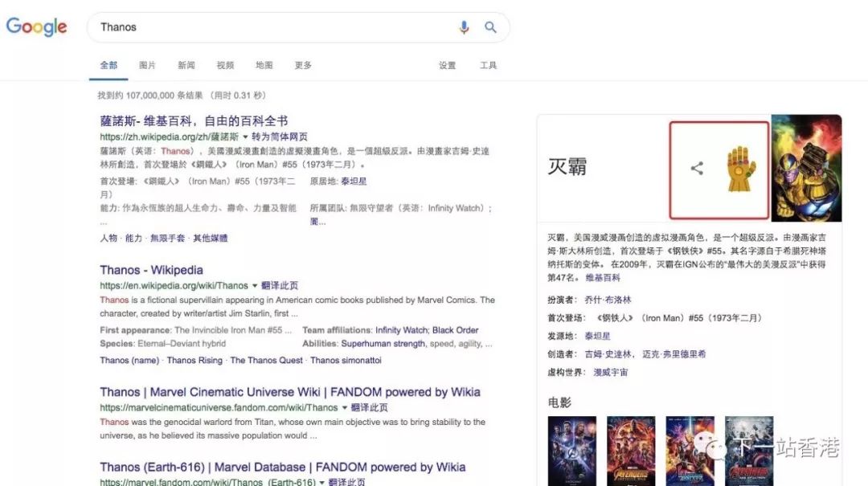Viewport: 868px width, 486px height.
Task: Expand dropdown arrow beside en.wikipedia.org URL
Action: point(255,286)
